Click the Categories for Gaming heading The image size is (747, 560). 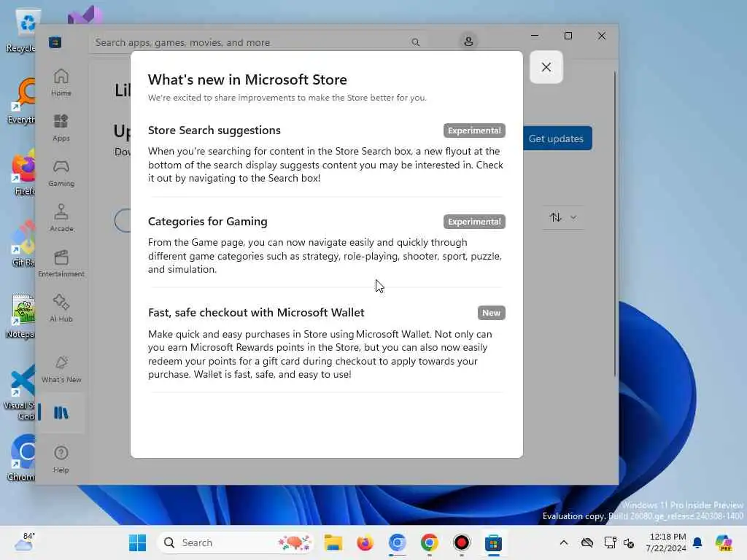click(x=208, y=222)
